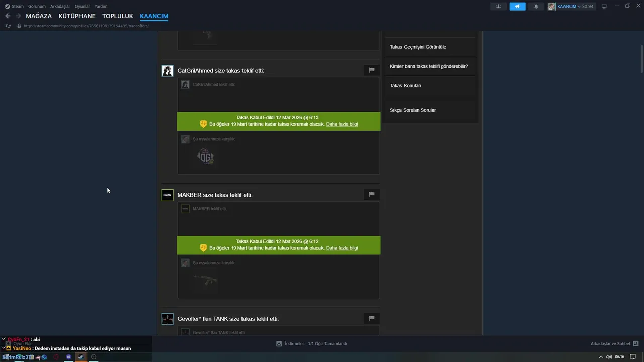This screenshot has width=644, height=362.
Task: Click CatGrilAhmed's profile avatar
Action: point(167,71)
